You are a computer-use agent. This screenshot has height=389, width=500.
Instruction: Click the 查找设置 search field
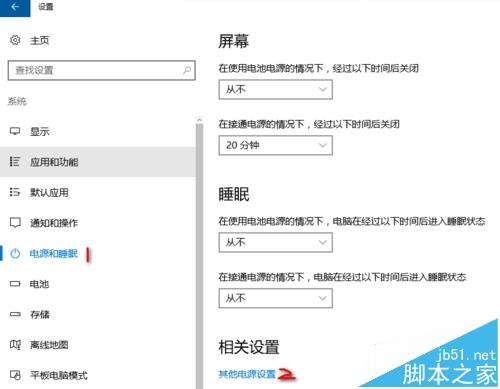pyautogui.click(x=102, y=70)
